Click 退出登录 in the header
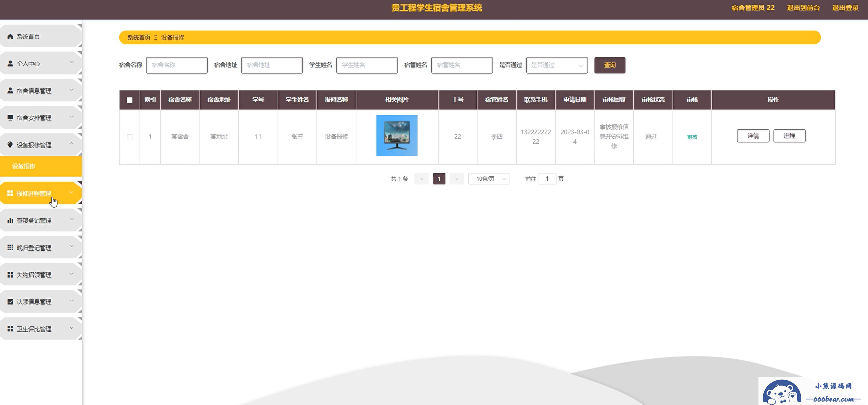 pyautogui.click(x=845, y=8)
